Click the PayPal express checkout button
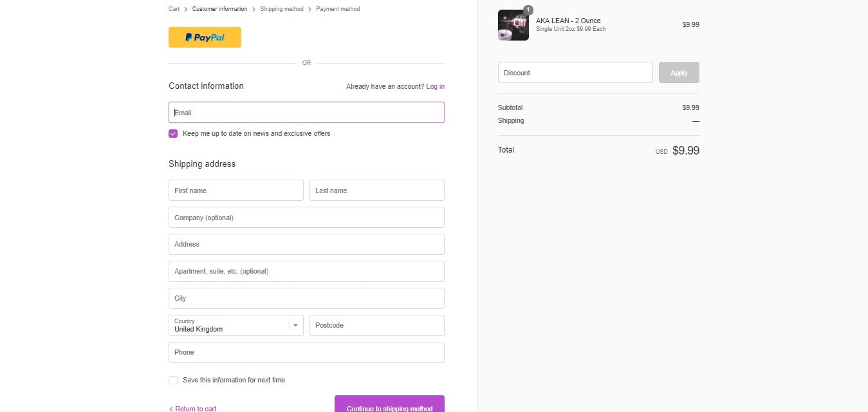The image size is (868, 412). coord(205,37)
